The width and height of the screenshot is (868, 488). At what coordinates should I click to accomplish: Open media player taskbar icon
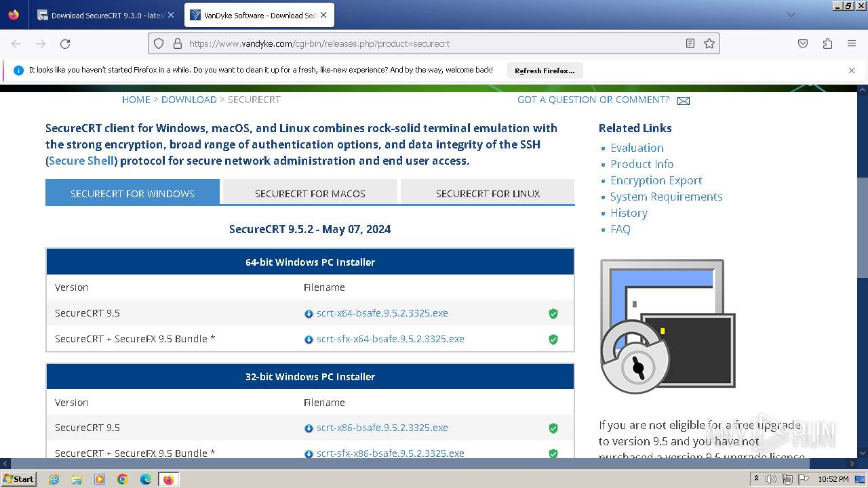100,479
